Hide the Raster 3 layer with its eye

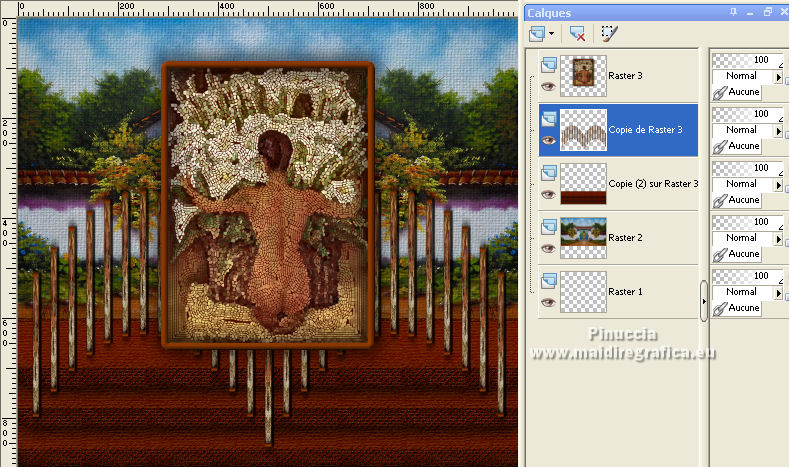pos(548,87)
